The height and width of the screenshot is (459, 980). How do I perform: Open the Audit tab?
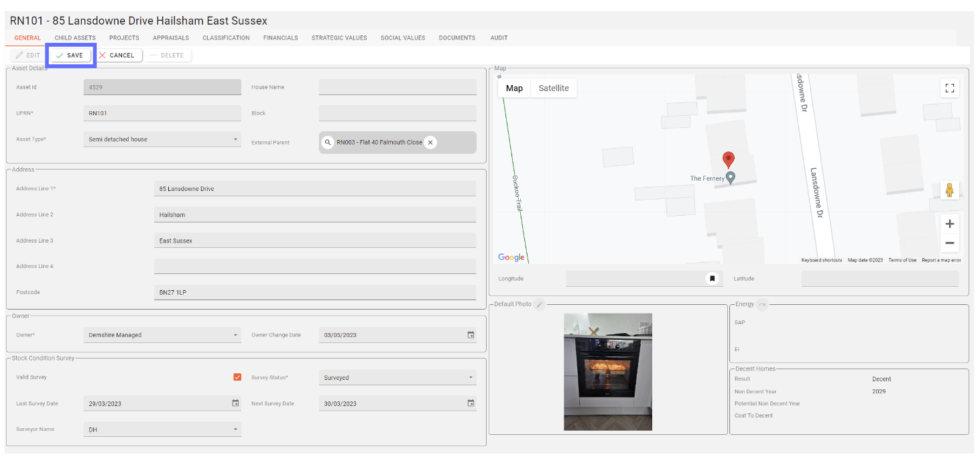tap(499, 38)
